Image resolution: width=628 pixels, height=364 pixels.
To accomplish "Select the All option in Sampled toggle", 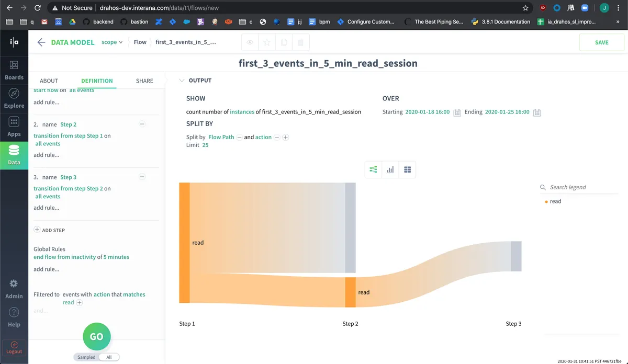I will pos(109,357).
